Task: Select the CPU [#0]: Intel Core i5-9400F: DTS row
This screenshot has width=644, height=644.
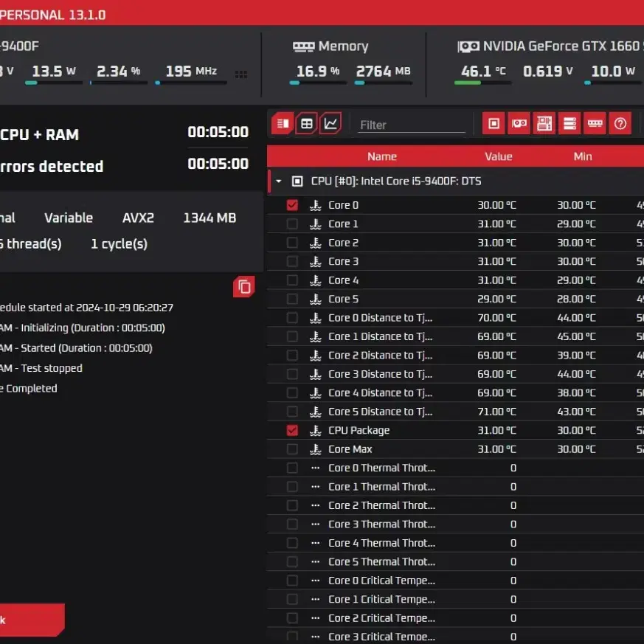Action: pyautogui.click(x=455, y=181)
